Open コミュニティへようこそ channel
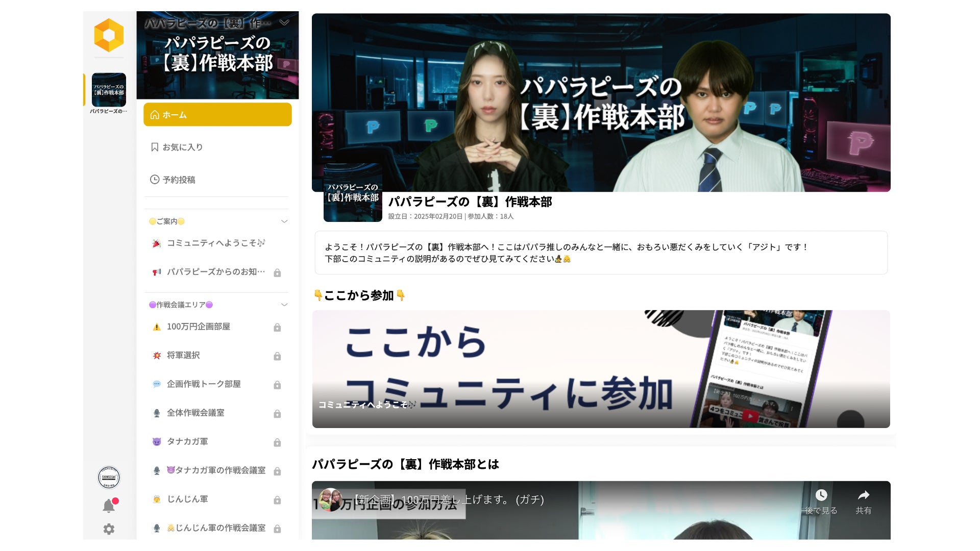 pos(215,243)
